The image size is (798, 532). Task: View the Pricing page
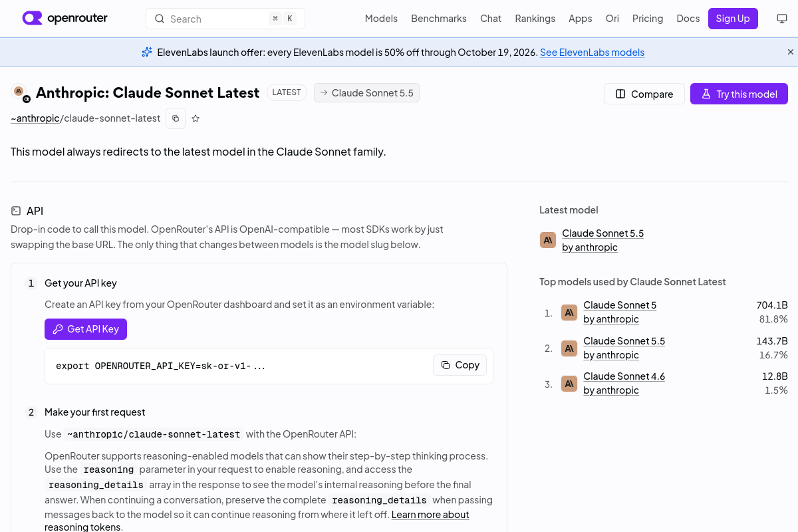(x=648, y=19)
